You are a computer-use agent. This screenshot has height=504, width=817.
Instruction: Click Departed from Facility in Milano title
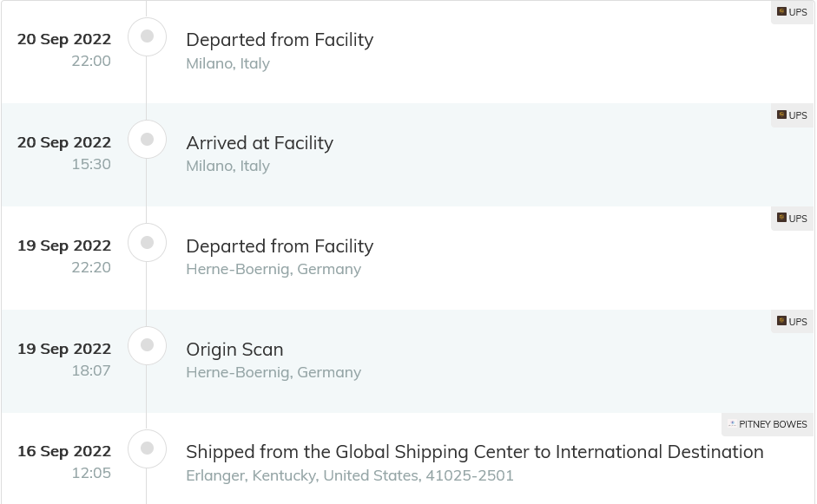[x=280, y=40]
